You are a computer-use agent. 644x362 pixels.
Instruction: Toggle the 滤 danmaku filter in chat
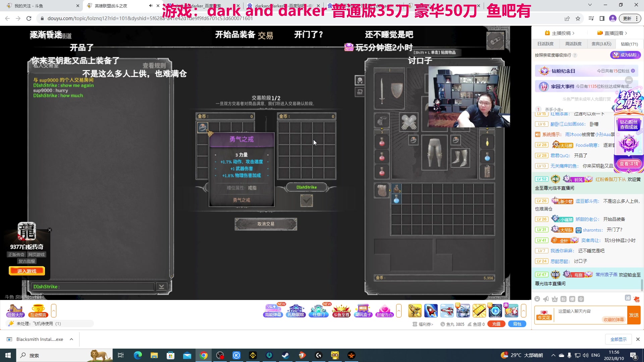point(628,298)
